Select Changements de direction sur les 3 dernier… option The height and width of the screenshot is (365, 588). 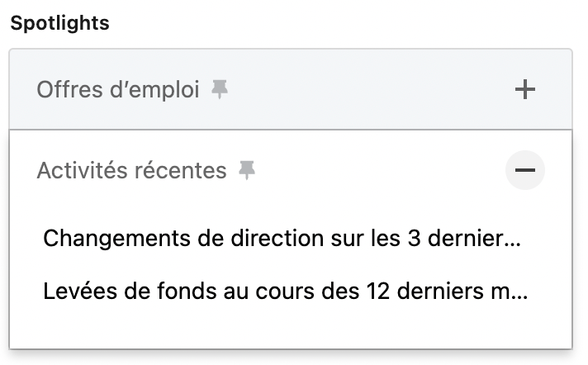(282, 238)
